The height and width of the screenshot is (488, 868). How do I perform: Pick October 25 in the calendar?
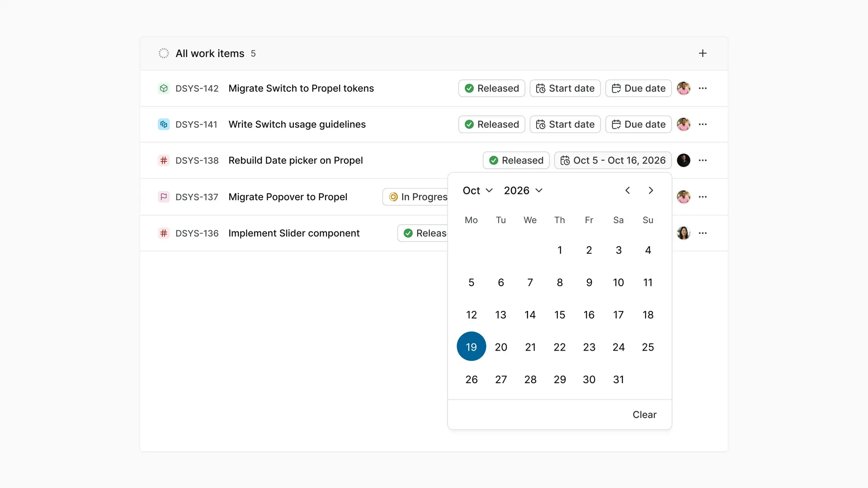[648, 347]
